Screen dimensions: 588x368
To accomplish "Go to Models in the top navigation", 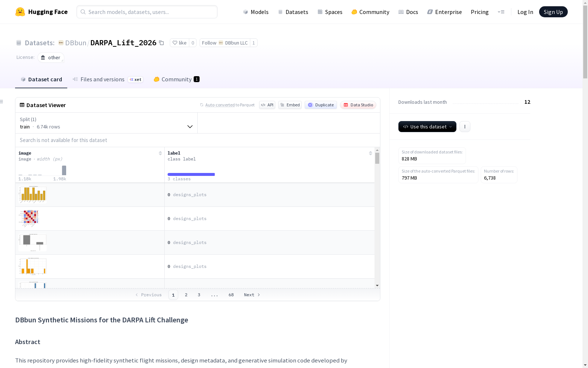I will [x=256, y=12].
